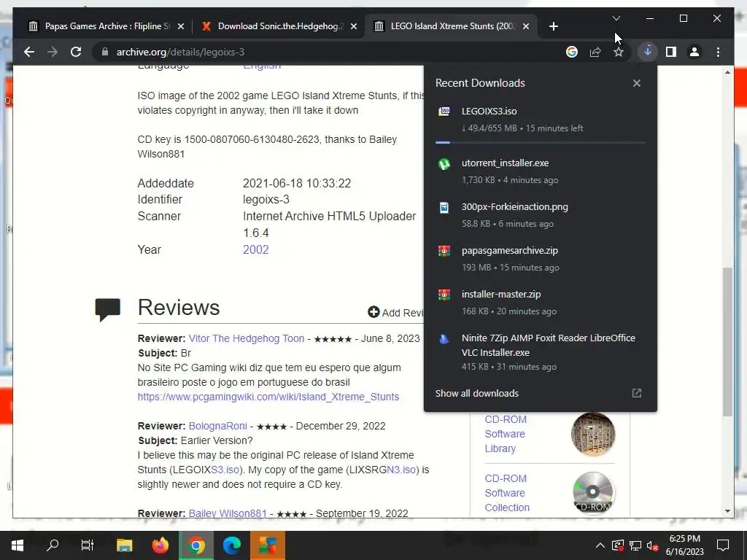The width and height of the screenshot is (747, 560).
Task: Click the CD-ROM Software Library thumbnail
Action: 593,434
